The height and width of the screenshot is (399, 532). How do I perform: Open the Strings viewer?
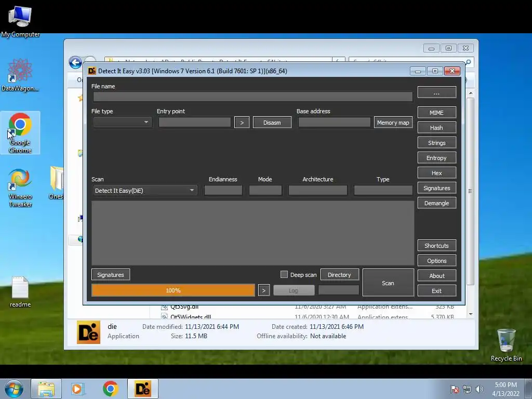click(436, 143)
